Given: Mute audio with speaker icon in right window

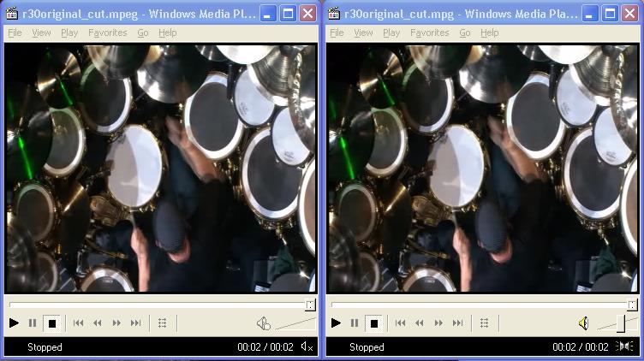Looking at the screenshot, I should pos(584,323).
